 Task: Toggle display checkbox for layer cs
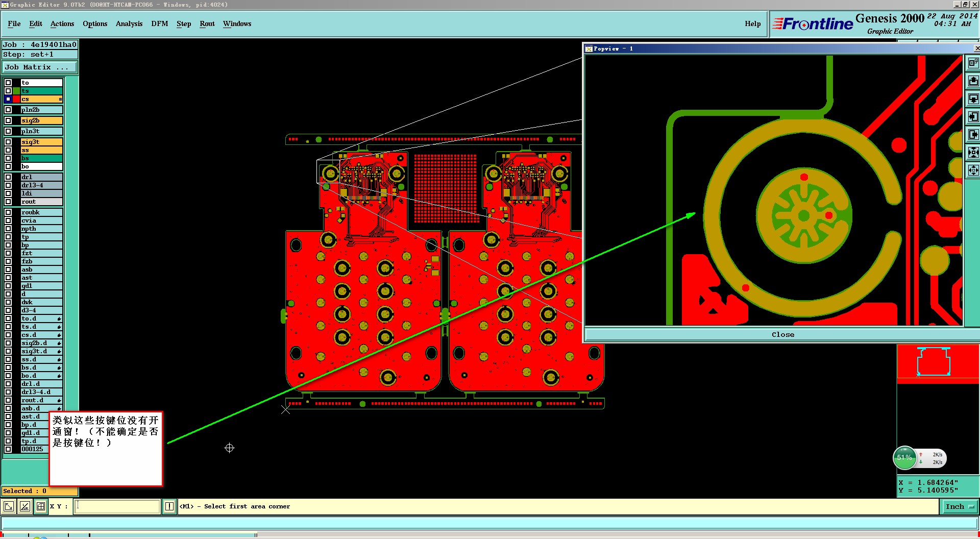8,99
